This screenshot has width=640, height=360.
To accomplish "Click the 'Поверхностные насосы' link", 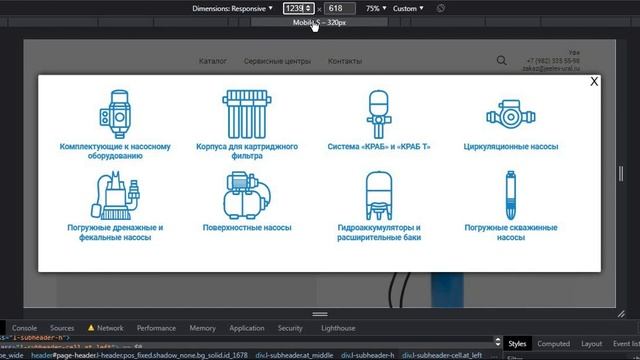I will (x=247, y=228).
